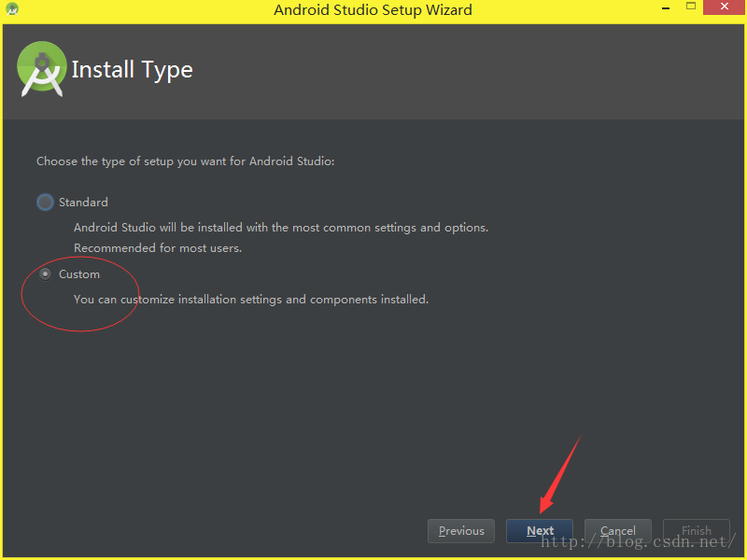Maximize the Setup Wizard window

click(691, 7)
